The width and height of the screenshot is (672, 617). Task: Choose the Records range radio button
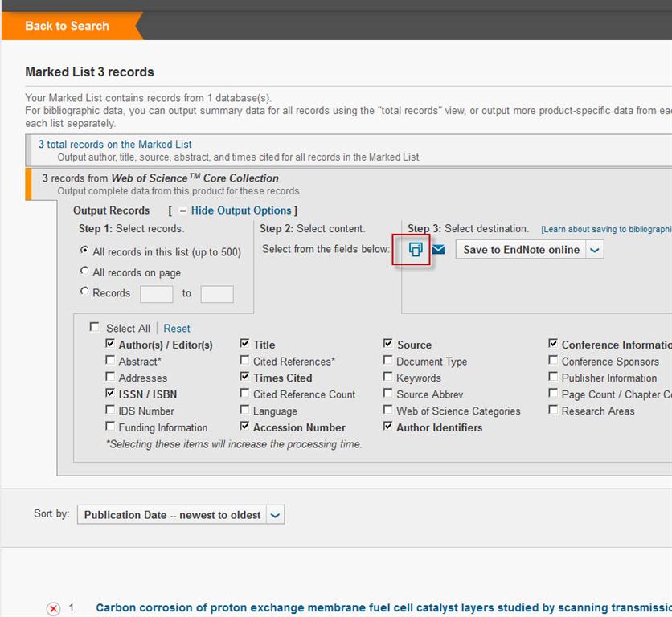85,292
